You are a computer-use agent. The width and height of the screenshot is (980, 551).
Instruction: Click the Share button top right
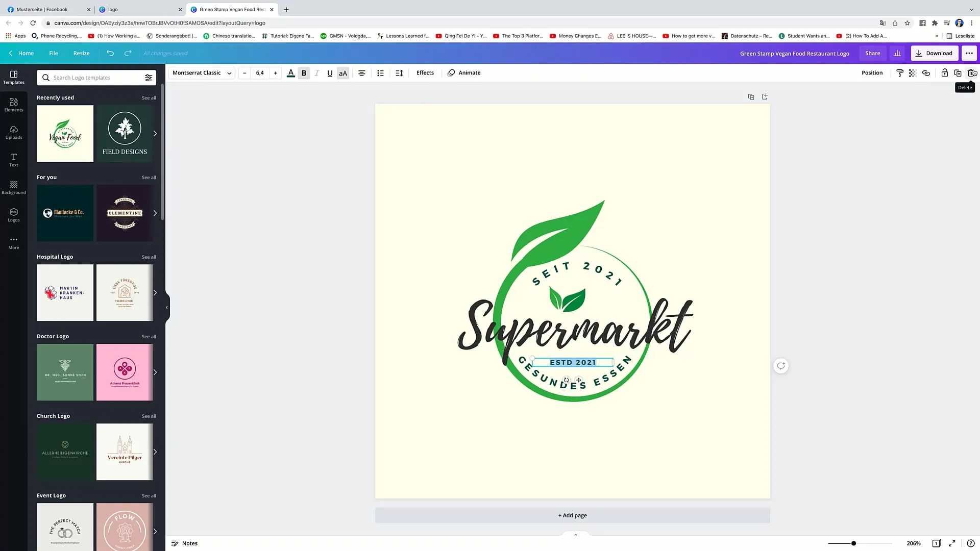[x=873, y=53]
